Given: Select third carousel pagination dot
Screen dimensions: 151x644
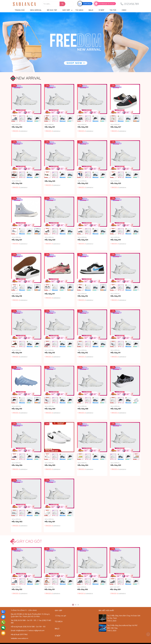Looking at the screenshot, I should [78, 605].
